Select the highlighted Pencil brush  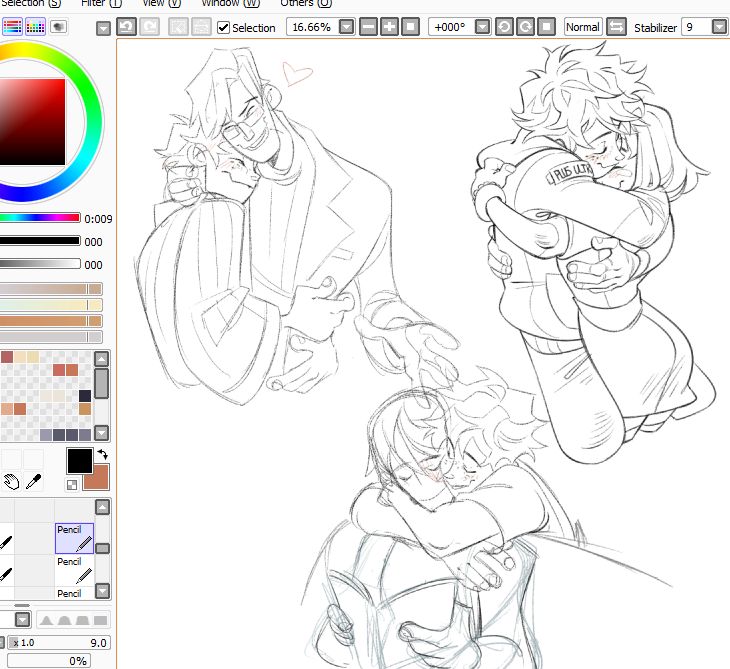(74, 538)
